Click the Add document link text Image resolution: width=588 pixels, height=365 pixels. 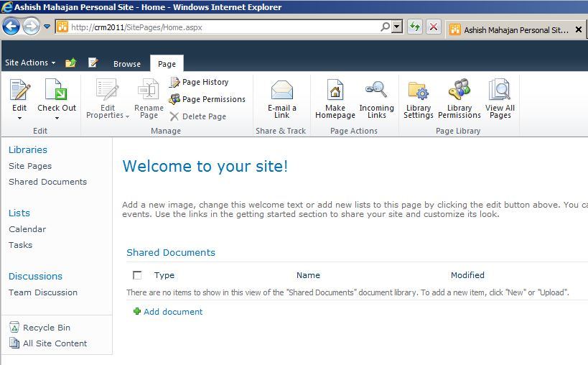(173, 311)
